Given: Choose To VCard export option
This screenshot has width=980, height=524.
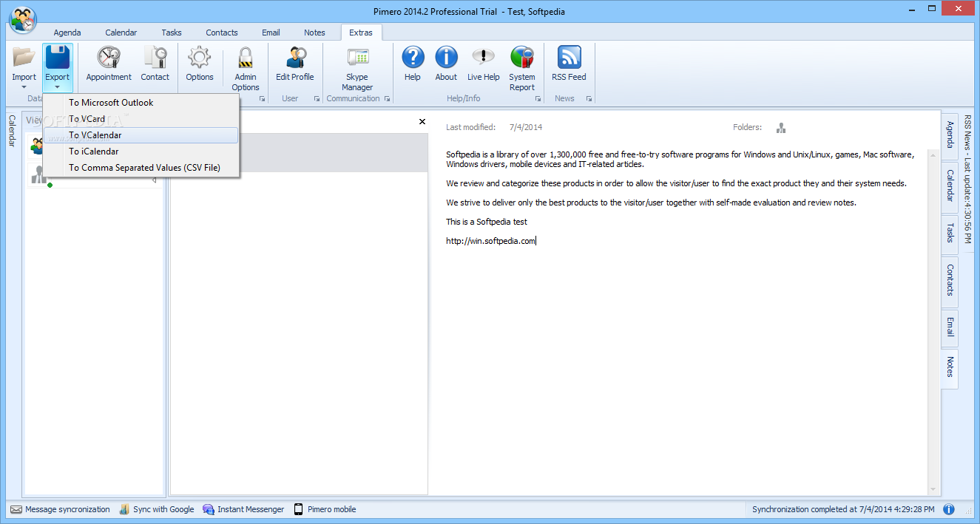Looking at the screenshot, I should (x=141, y=119).
